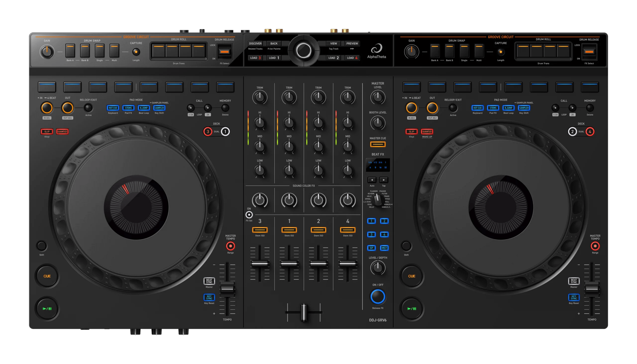Screen dimensions: 637x364
Task: Select SAMPLER pad mode on right deck
Action: [524, 108]
